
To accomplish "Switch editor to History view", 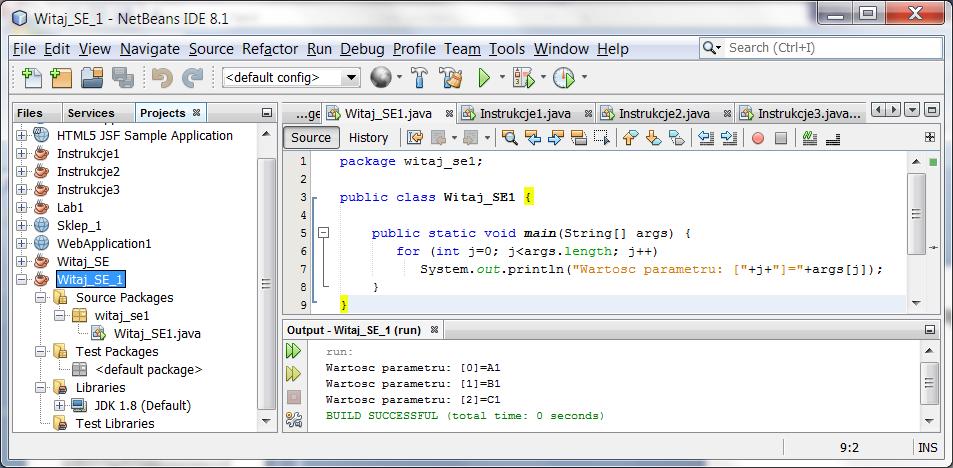I will pyautogui.click(x=368, y=138).
